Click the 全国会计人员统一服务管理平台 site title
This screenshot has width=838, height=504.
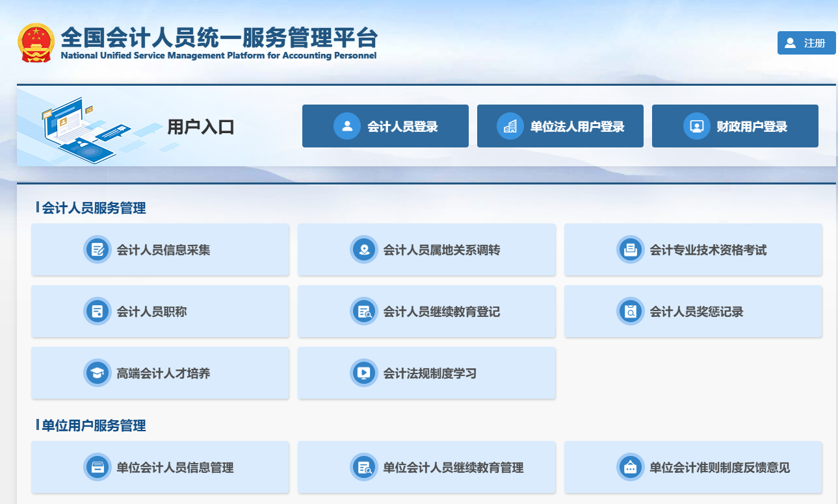[218, 39]
